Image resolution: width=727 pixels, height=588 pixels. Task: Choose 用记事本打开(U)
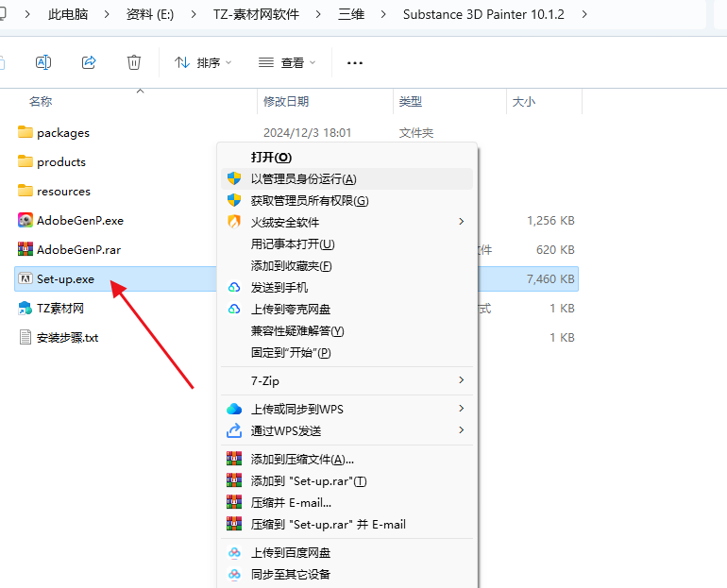pyautogui.click(x=347, y=244)
